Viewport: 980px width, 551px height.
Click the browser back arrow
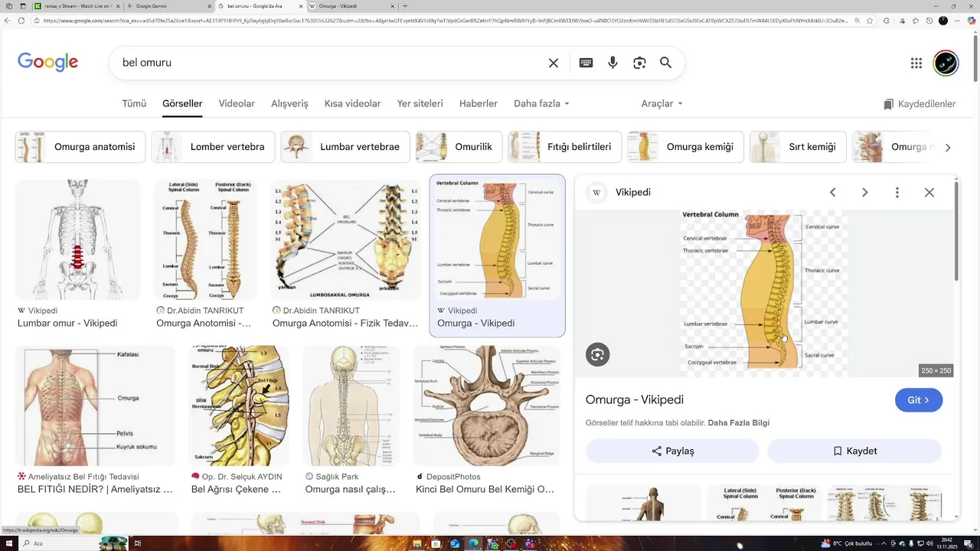[8, 21]
